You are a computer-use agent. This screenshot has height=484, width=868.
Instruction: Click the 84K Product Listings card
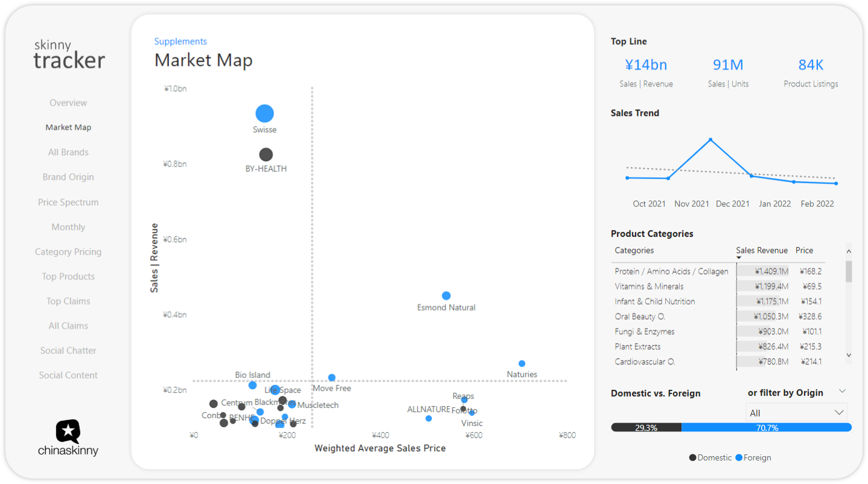(x=811, y=72)
